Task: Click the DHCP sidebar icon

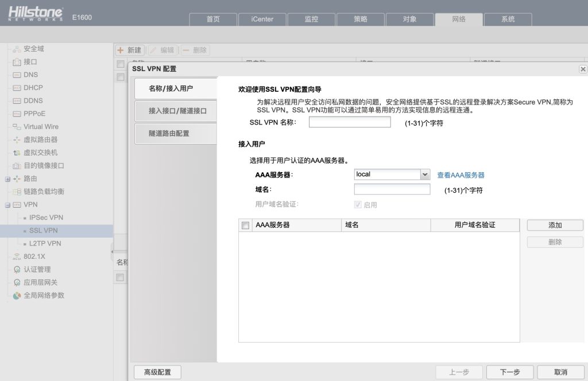Action: pos(17,88)
